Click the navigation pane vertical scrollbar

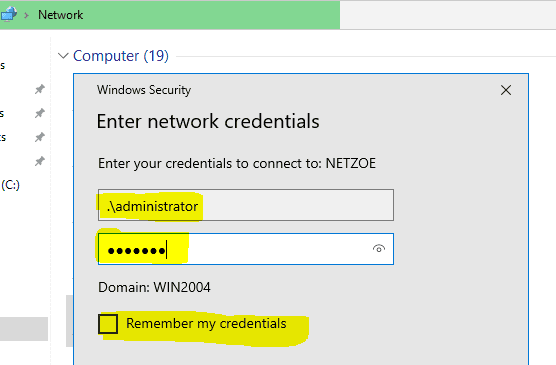tap(69, 321)
